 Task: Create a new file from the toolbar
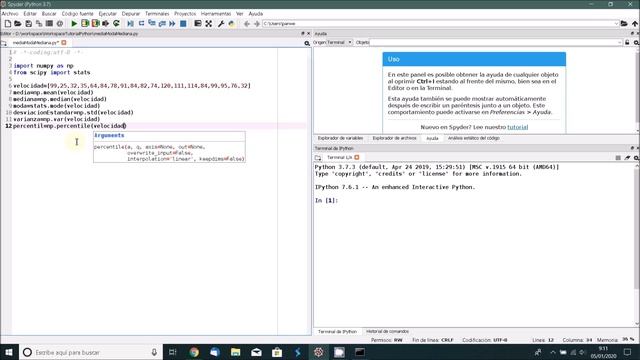(8, 24)
